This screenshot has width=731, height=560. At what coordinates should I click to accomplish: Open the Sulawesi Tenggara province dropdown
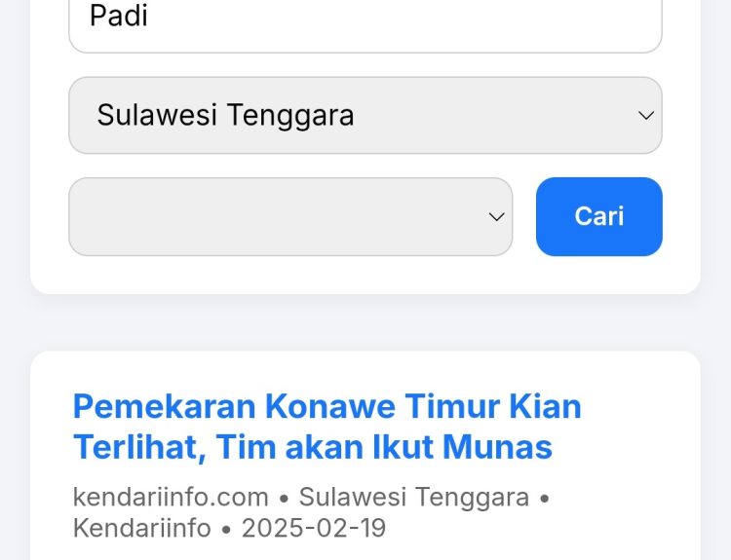pos(365,115)
